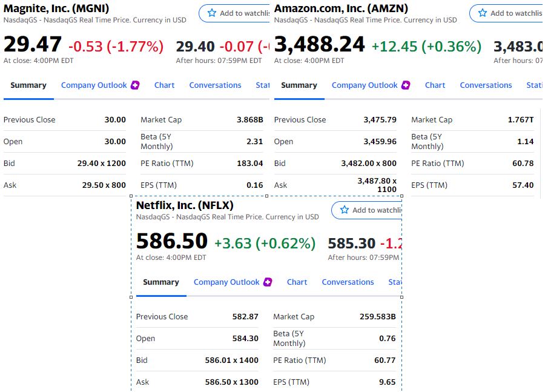Click Netflix's EPS value 9.65
Screen dimensions: 545x392
tap(388, 382)
